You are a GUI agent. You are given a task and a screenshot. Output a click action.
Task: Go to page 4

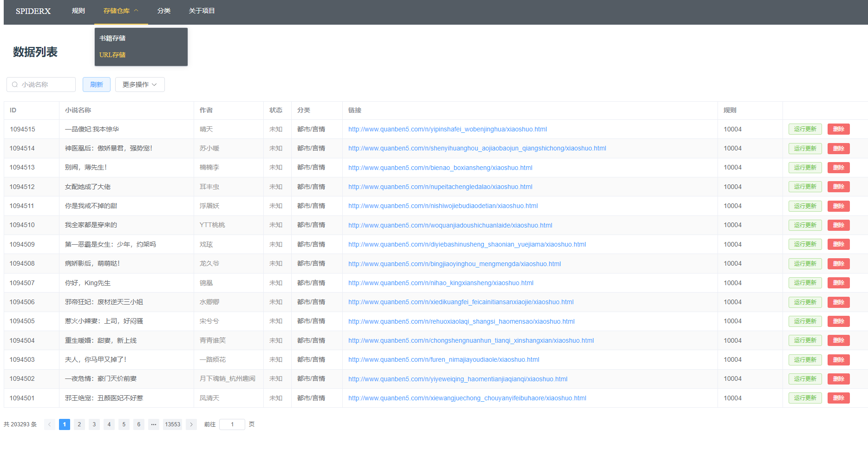(x=109, y=424)
